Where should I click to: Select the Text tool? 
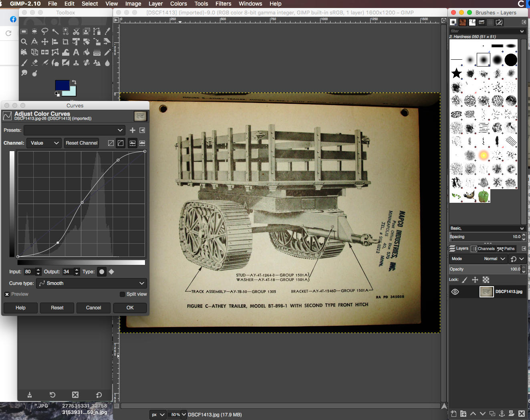pos(76,52)
